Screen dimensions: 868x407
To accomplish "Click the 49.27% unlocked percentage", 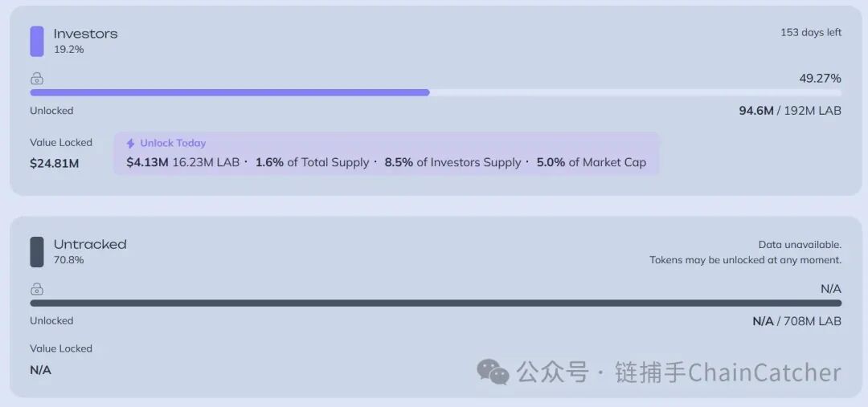I will (820, 78).
